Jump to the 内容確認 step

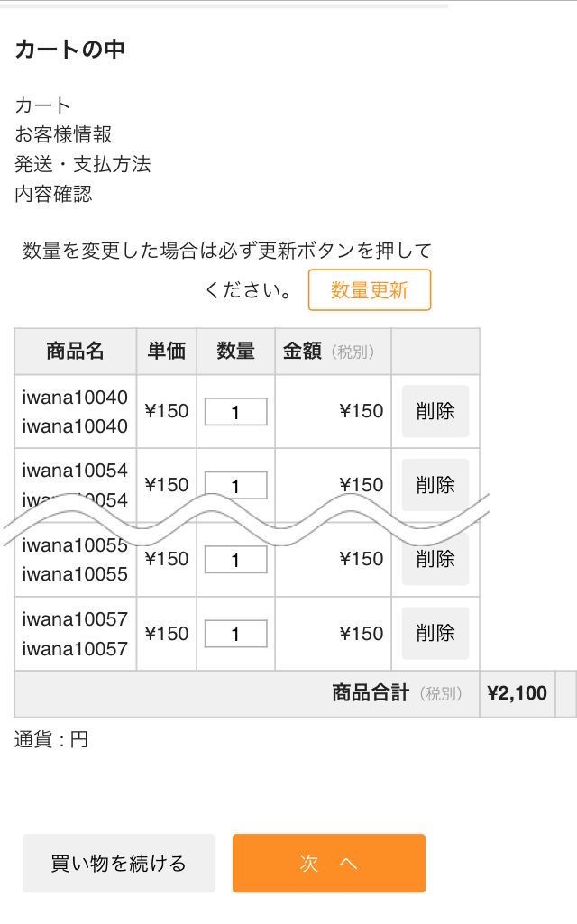pos(53,194)
